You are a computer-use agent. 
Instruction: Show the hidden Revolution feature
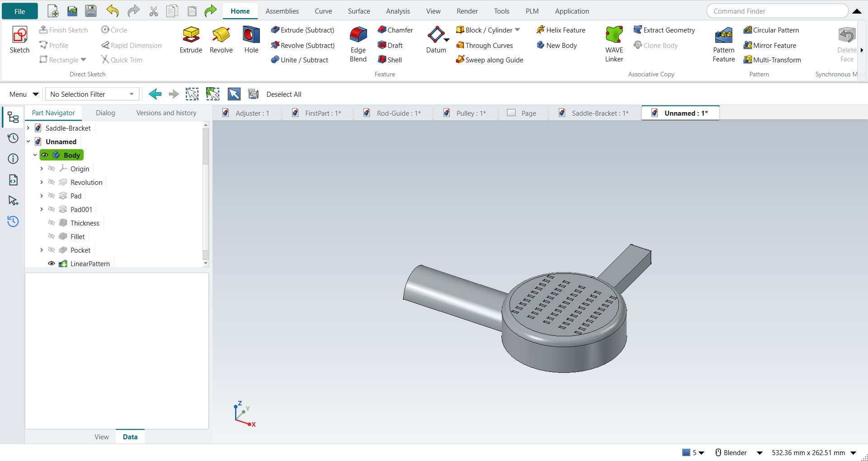coord(52,182)
